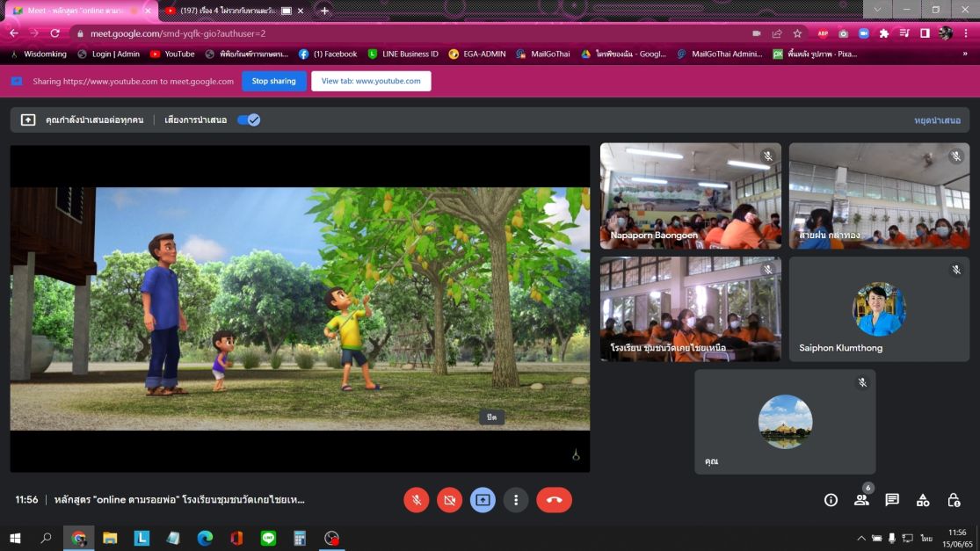Viewport: 980px width, 551px height.
Task: Open the Zoom extension icon
Action: tap(864, 33)
